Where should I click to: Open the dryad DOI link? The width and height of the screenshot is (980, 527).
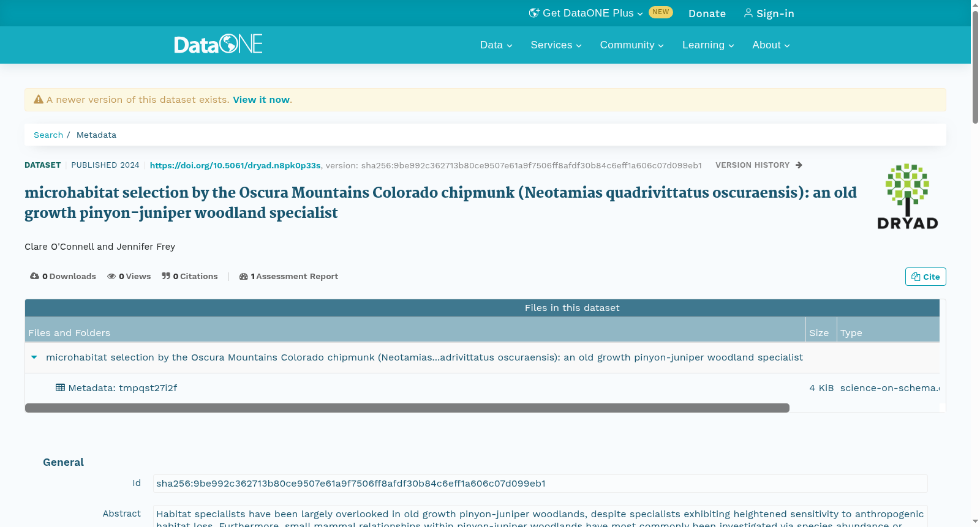[235, 165]
